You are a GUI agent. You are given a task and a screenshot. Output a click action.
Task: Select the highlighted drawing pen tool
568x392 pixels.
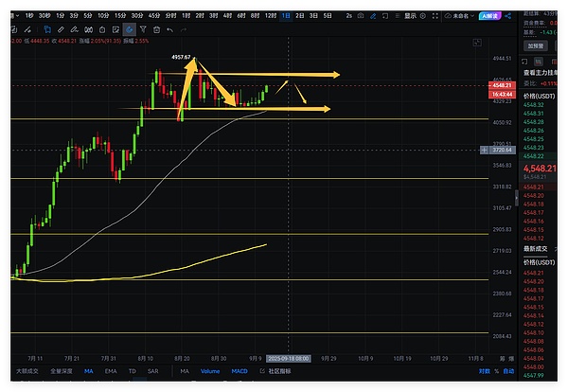[128, 27]
